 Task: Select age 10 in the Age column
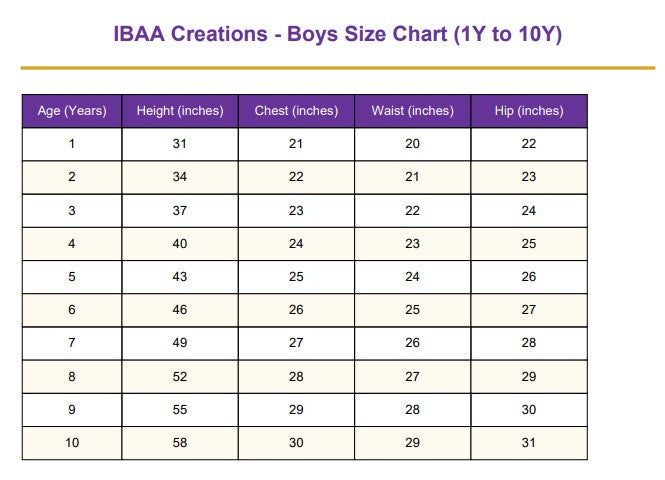(72, 442)
